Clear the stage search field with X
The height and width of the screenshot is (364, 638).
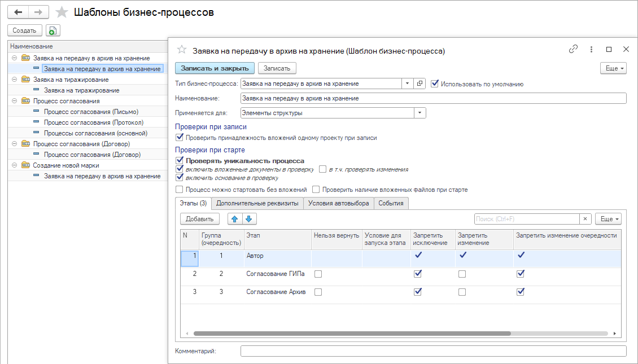pos(585,219)
